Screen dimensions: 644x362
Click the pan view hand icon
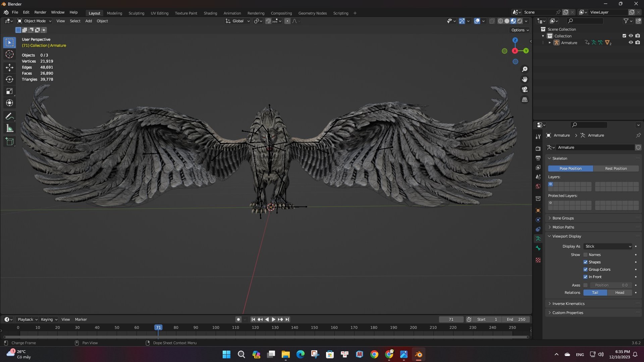pyautogui.click(x=525, y=79)
